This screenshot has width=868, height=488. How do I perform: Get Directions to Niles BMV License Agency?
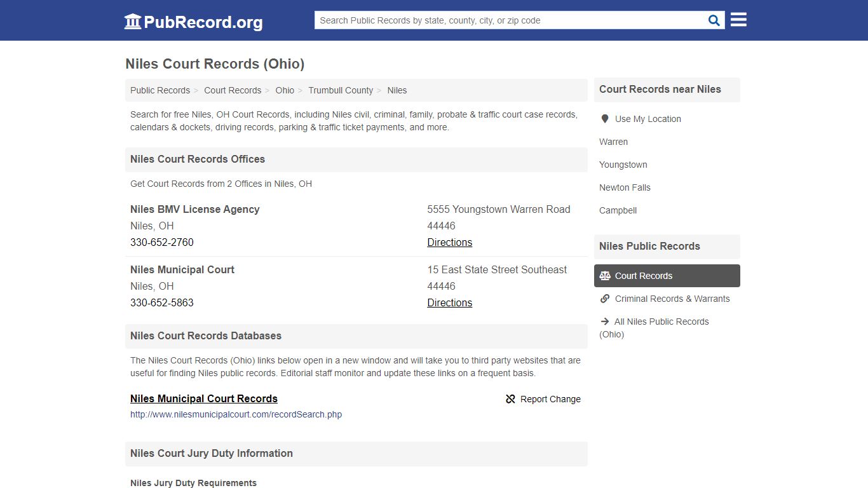450,242
